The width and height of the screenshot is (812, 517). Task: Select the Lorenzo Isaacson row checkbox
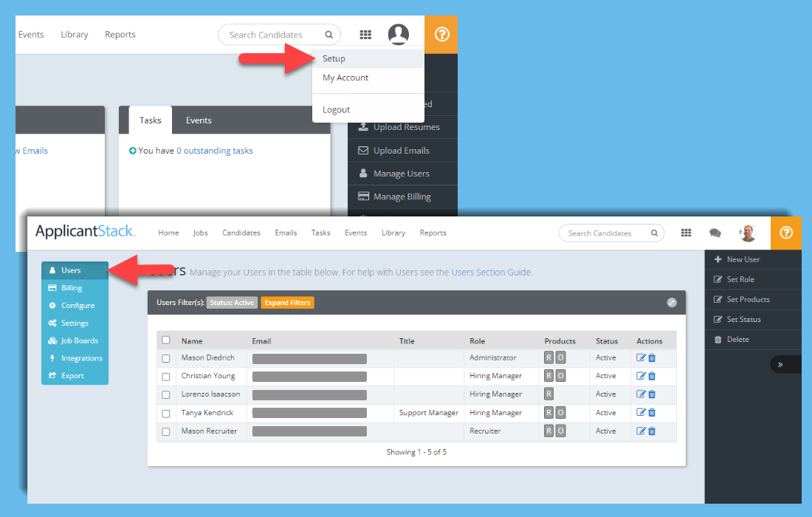(x=165, y=394)
